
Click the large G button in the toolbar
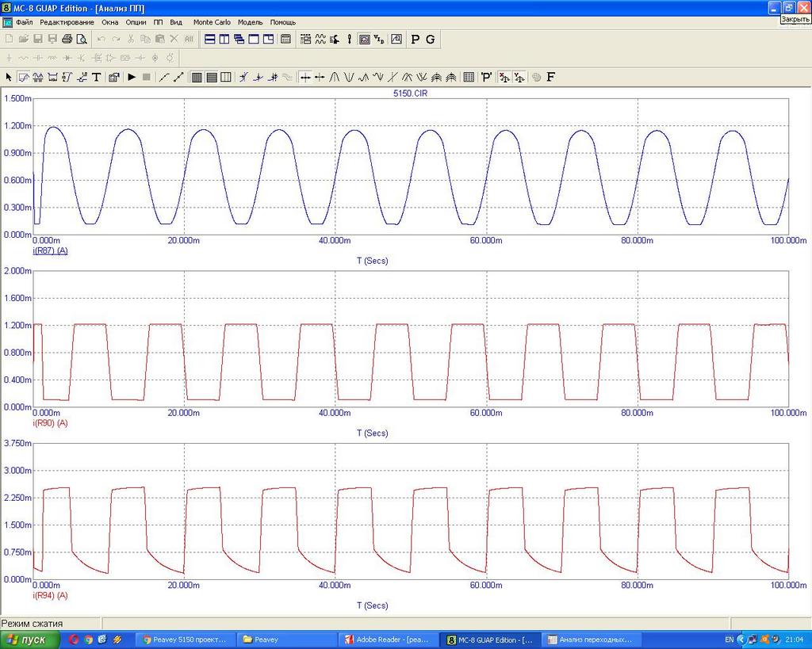(x=431, y=39)
